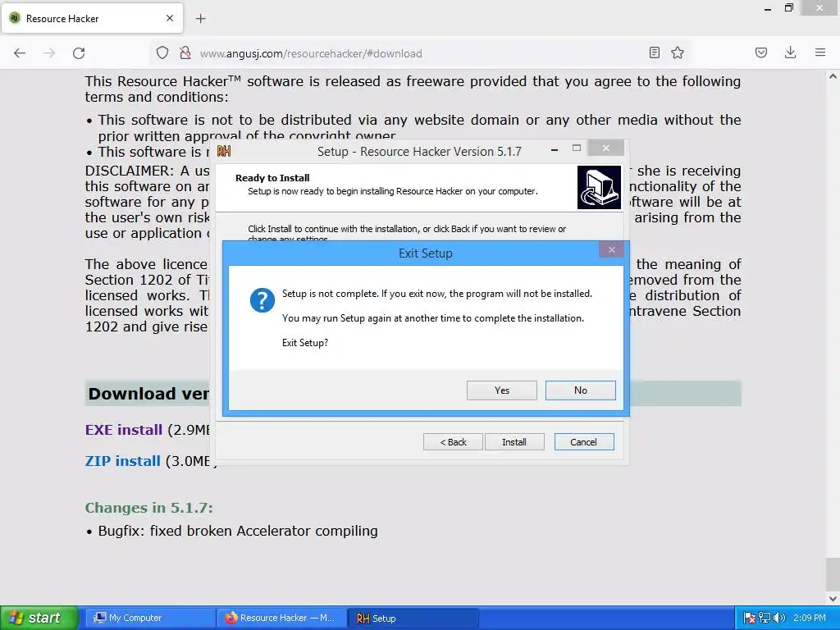
Task: Click the insecure connection padlock icon
Action: pyautogui.click(x=185, y=53)
